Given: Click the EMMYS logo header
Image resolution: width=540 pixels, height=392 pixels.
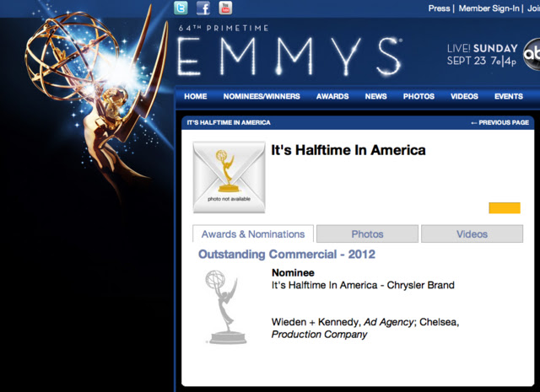Looking at the screenshot, I should 289,56.
